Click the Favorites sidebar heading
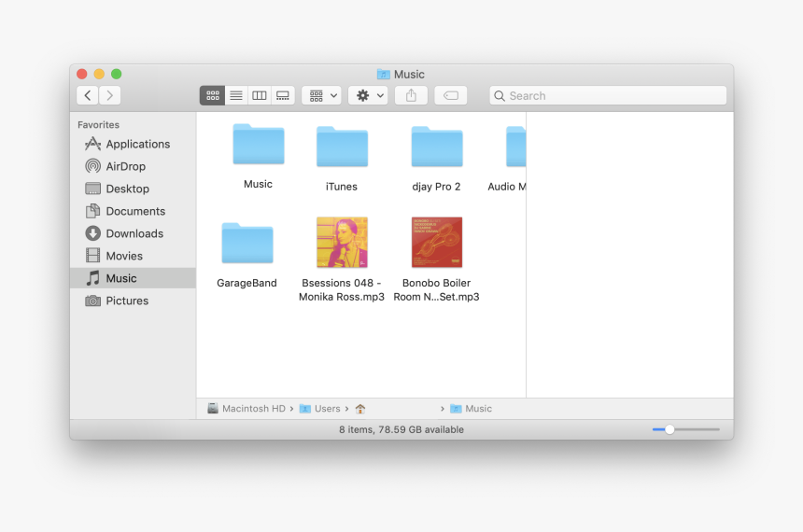Image resolution: width=803 pixels, height=532 pixels. pos(98,124)
